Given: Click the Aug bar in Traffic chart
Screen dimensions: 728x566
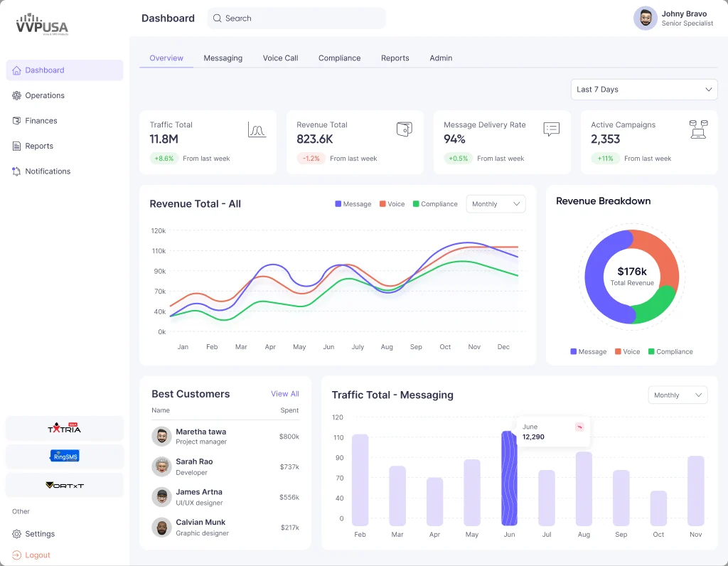Looking at the screenshot, I should [x=584, y=488].
